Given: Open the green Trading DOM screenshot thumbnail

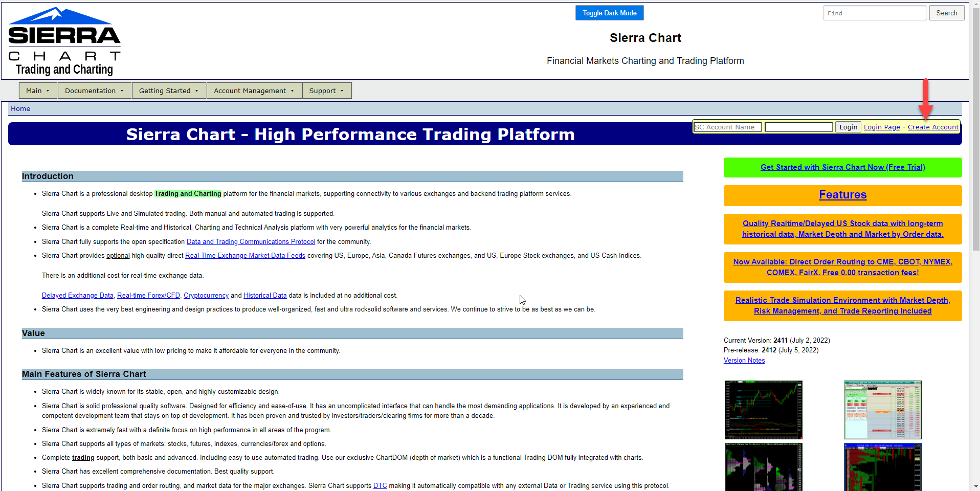Looking at the screenshot, I should (x=882, y=410).
